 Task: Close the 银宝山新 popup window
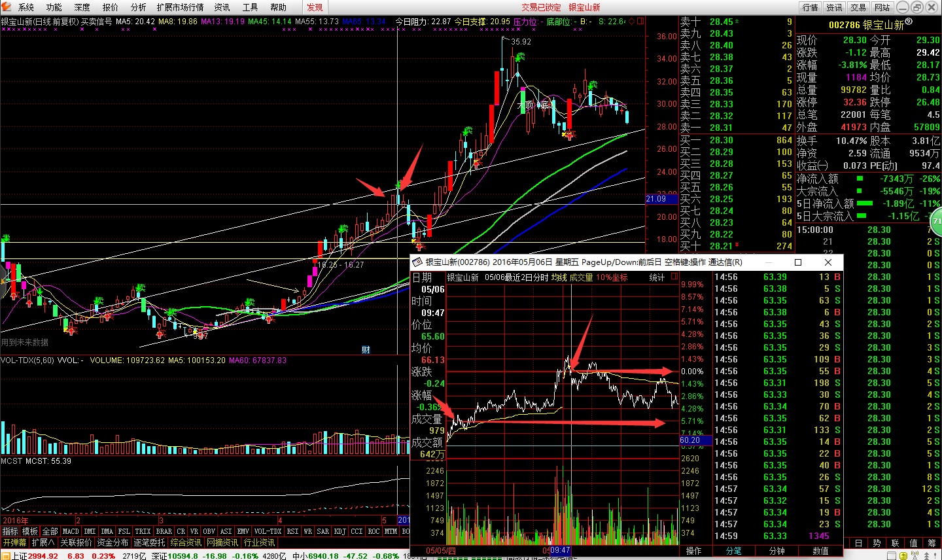828,262
